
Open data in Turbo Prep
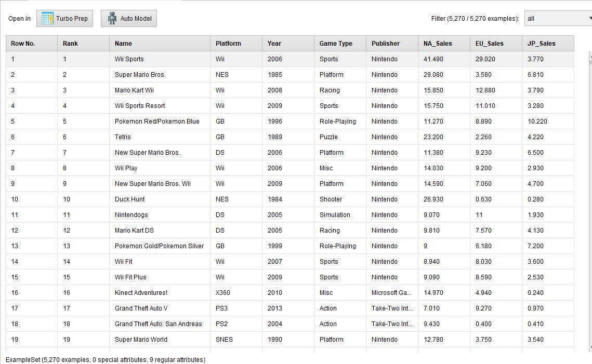click(x=64, y=19)
